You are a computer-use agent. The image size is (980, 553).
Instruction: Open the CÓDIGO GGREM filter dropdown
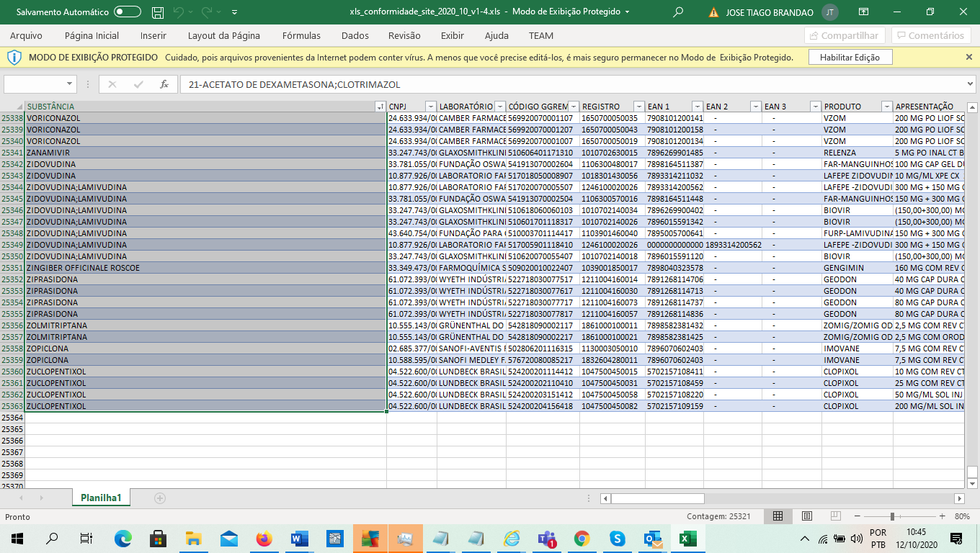tap(574, 107)
